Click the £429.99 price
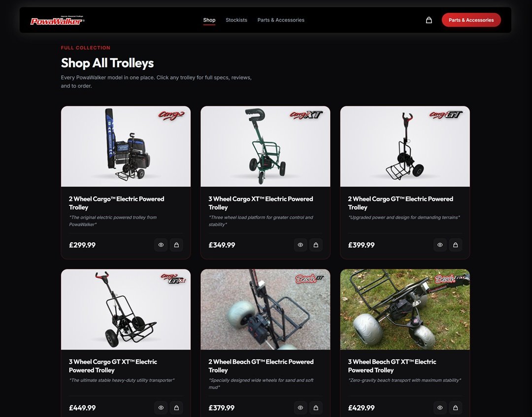The width and height of the screenshot is (532, 417). (361, 408)
